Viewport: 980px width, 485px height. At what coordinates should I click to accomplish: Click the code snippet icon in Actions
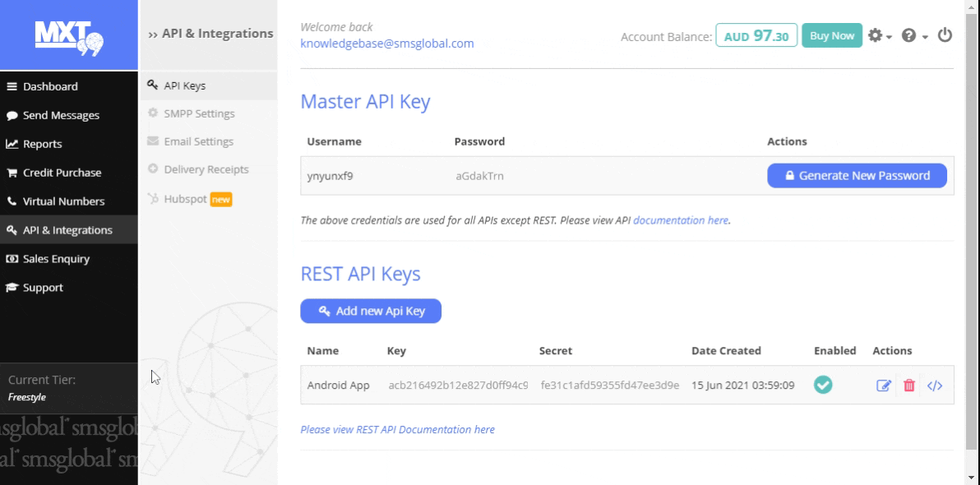pos(935,386)
